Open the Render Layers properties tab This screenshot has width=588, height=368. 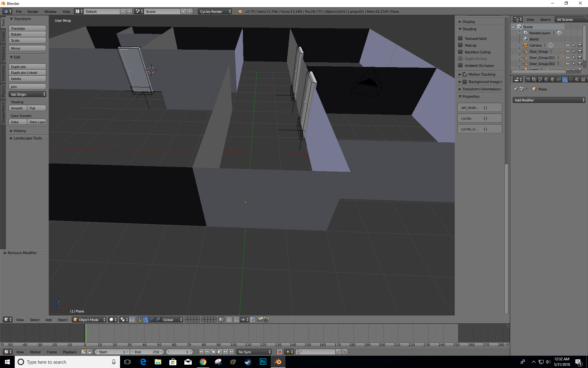coord(534,79)
